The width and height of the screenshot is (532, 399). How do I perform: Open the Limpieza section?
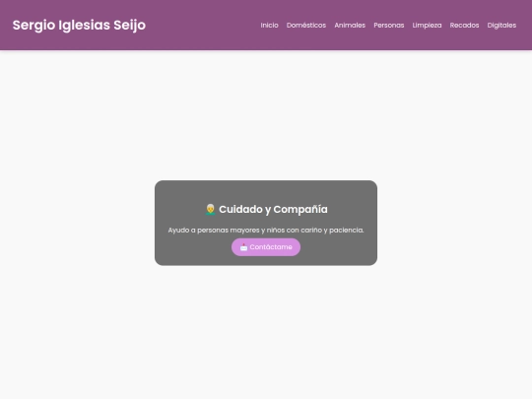coord(427,25)
